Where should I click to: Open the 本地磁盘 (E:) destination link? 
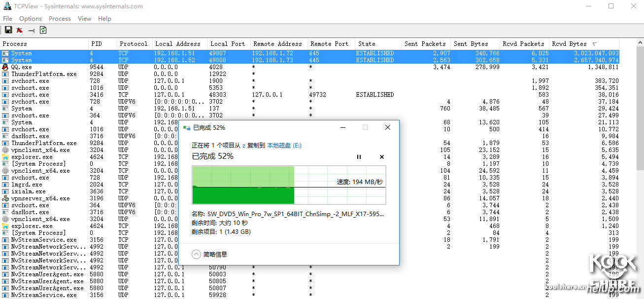click(284, 146)
